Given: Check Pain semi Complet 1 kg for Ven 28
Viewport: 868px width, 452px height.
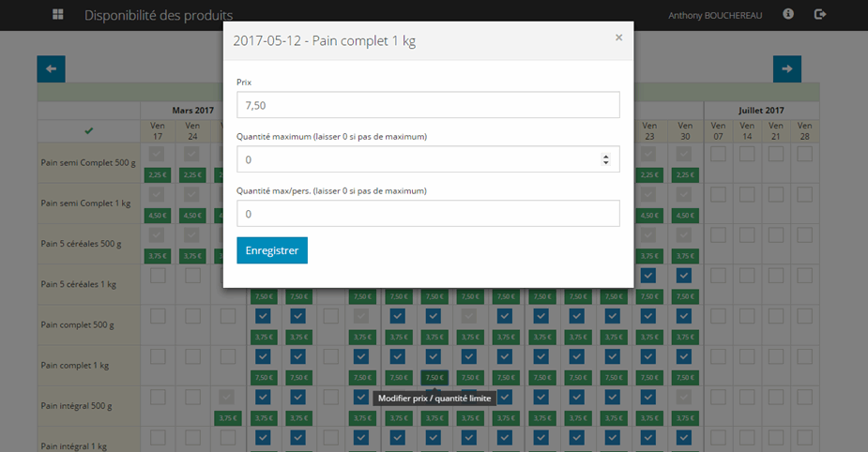Looking at the screenshot, I should coord(804,194).
